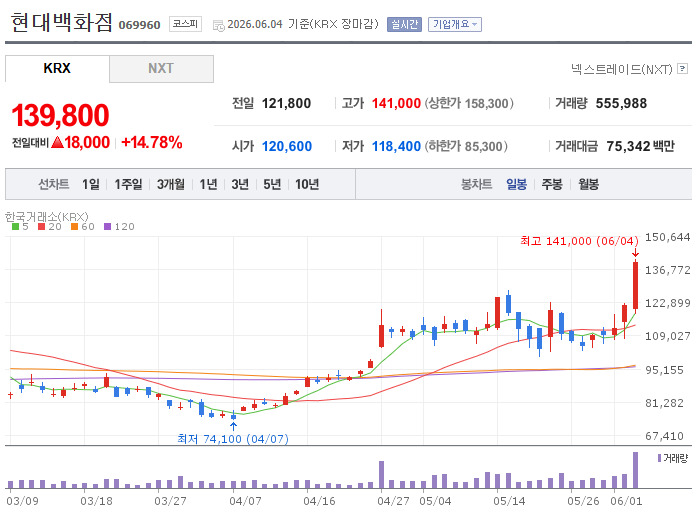Click the stock code 069960
692x514 pixels.
coord(139,25)
